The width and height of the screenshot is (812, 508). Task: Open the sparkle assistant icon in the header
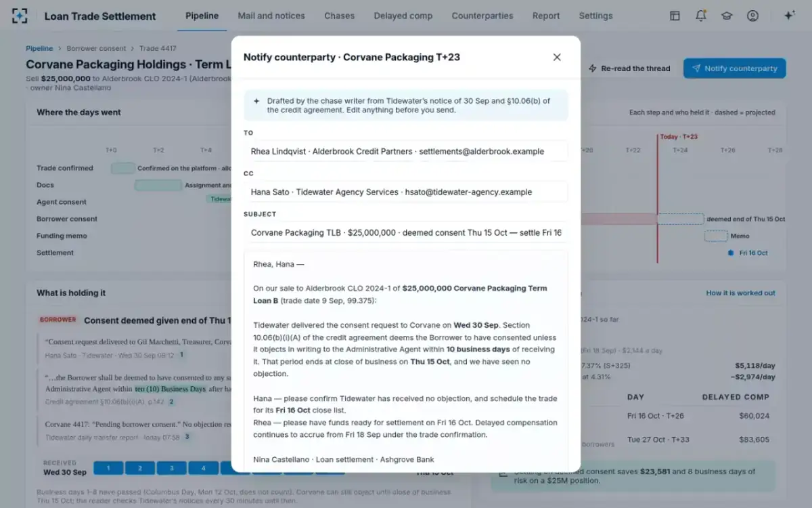click(x=789, y=16)
